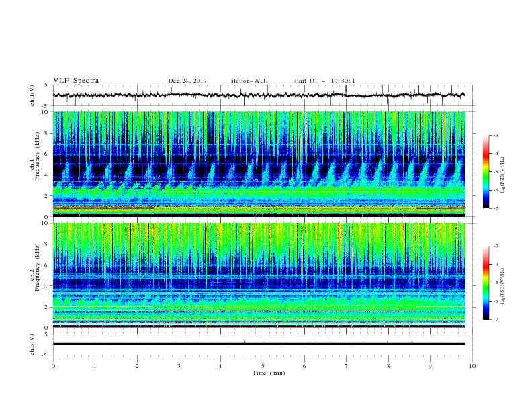Click the 'ch.1(V)' axis label
Screen dimensions: 532x411
(32, 95)
